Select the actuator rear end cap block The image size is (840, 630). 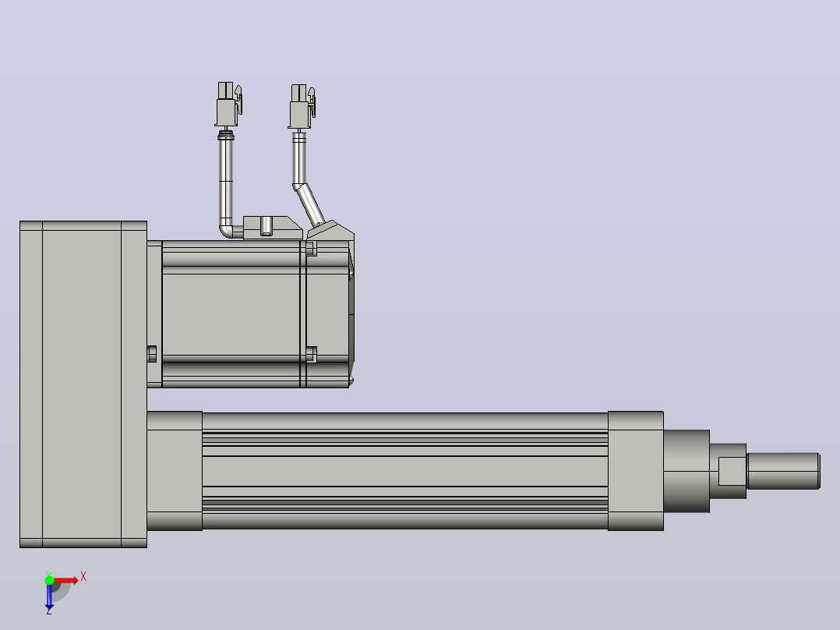[175, 471]
